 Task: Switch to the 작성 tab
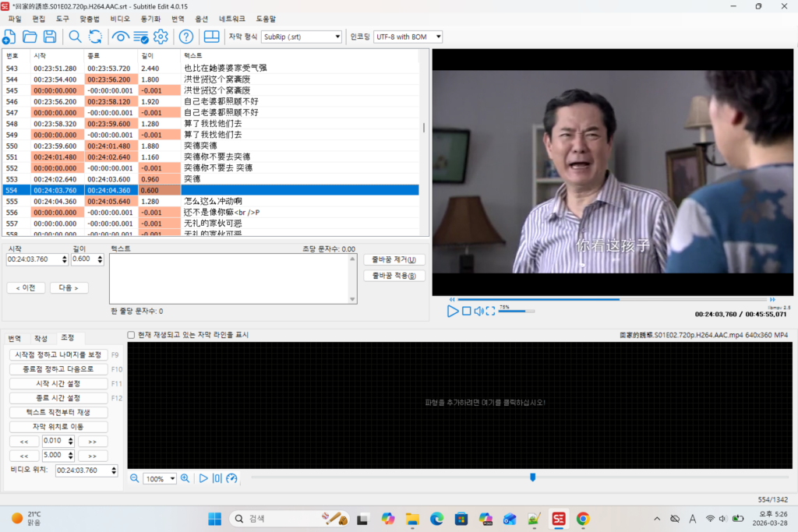click(x=41, y=338)
